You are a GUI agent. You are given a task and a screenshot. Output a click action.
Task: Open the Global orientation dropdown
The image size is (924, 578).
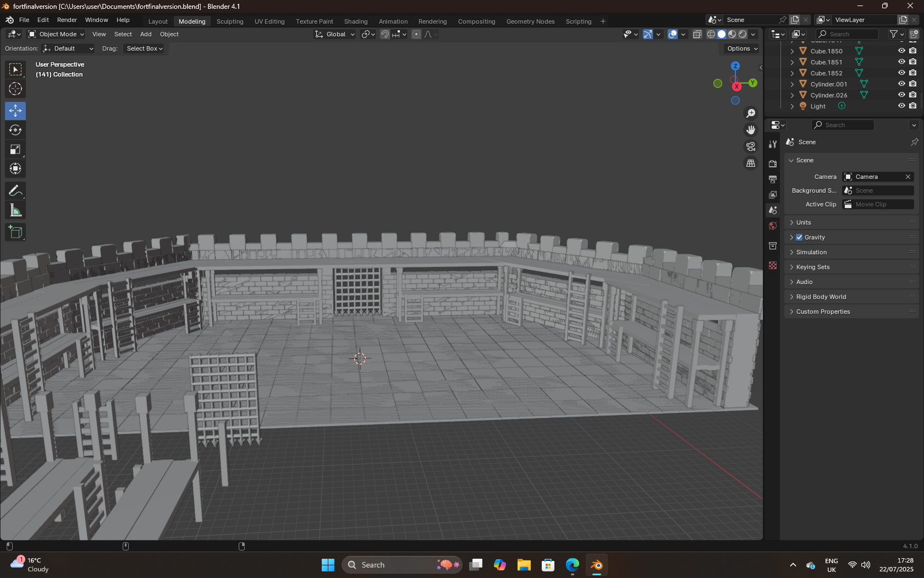334,34
